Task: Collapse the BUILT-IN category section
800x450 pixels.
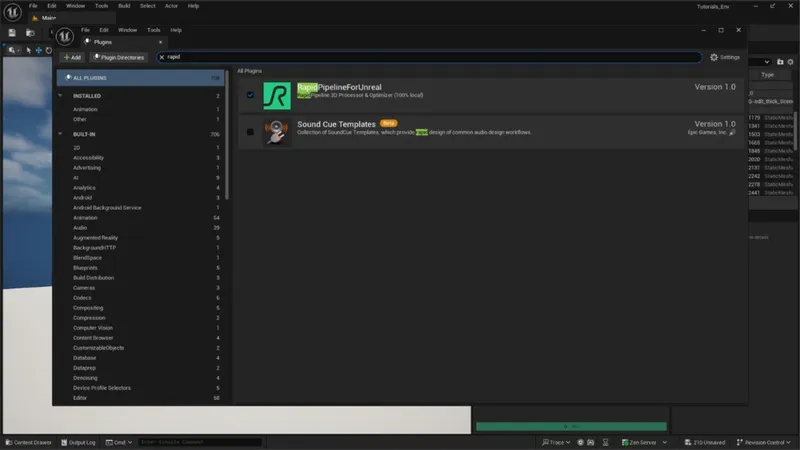Action: point(60,134)
